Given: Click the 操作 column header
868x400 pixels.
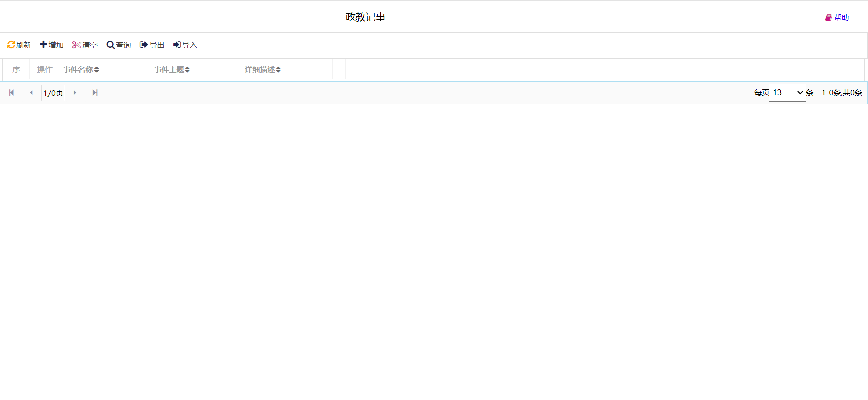Looking at the screenshot, I should 45,70.
